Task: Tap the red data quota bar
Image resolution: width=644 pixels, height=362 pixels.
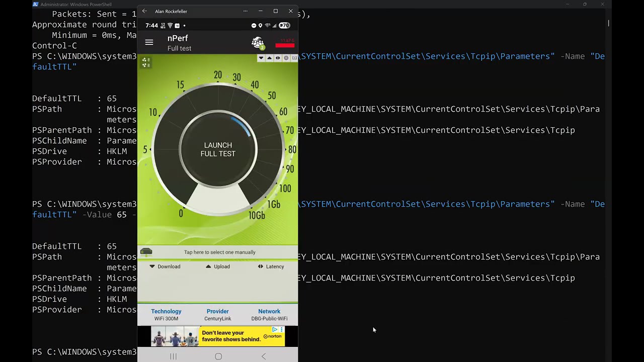Action: click(x=285, y=45)
